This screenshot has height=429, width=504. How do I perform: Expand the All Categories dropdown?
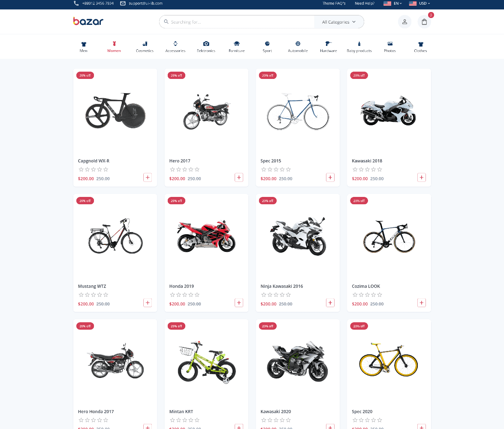click(x=339, y=22)
